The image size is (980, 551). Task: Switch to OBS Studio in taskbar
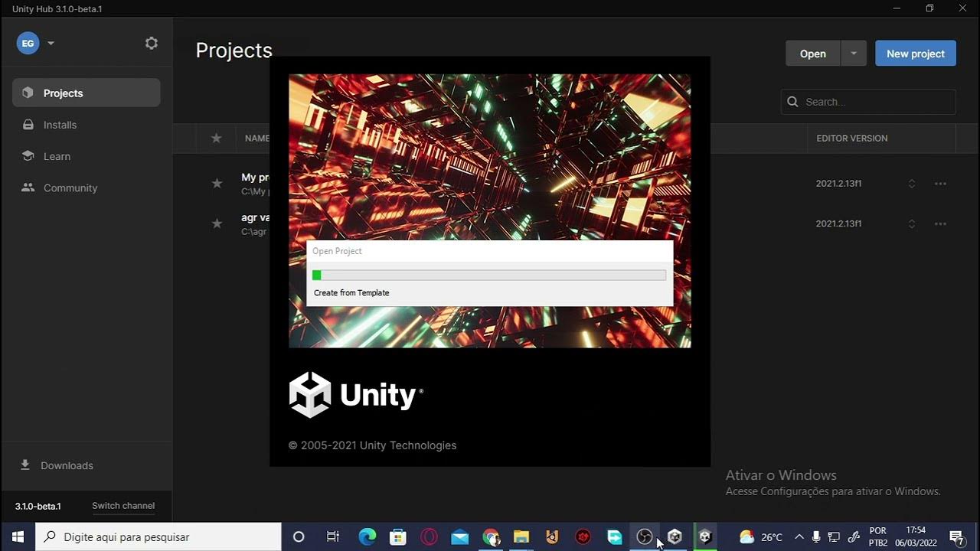tap(644, 536)
